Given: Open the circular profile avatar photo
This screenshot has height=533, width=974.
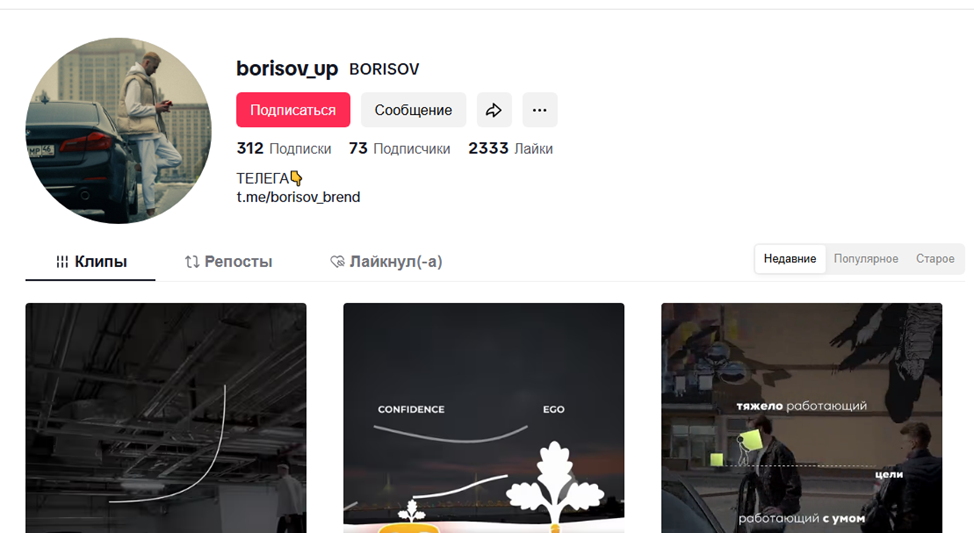Looking at the screenshot, I should [x=118, y=130].
